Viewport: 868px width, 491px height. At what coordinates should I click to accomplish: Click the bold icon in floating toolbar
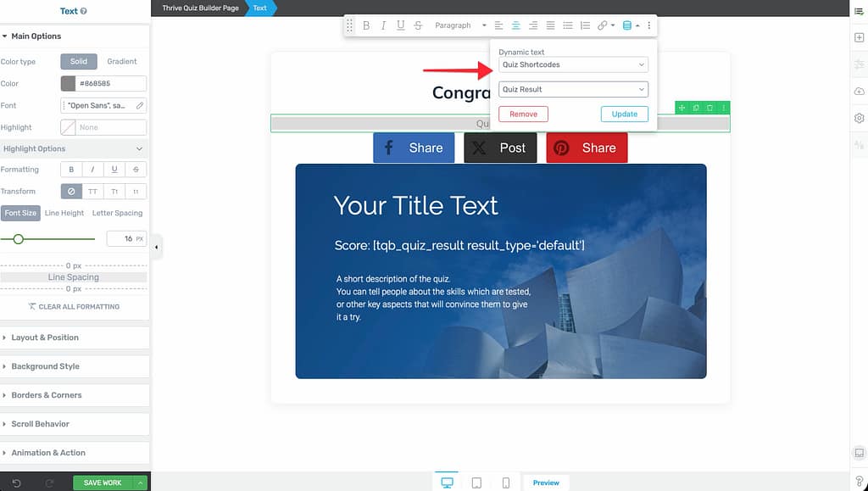(x=366, y=25)
